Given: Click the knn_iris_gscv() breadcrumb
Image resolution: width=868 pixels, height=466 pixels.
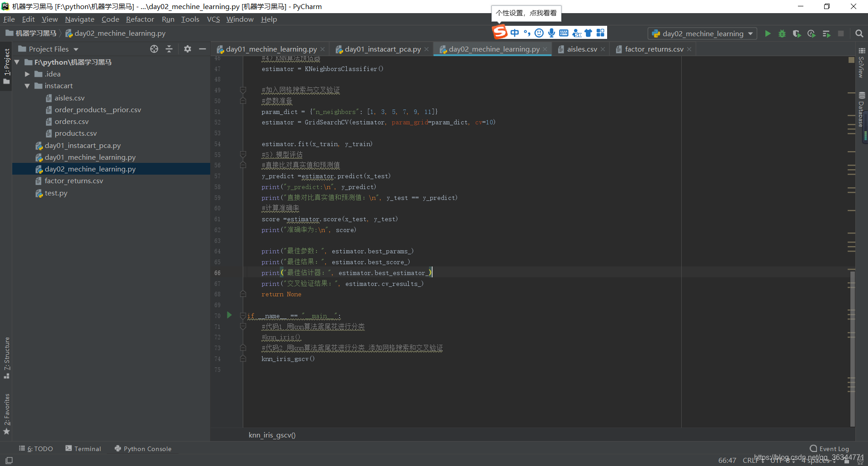Looking at the screenshot, I should coord(272,435).
